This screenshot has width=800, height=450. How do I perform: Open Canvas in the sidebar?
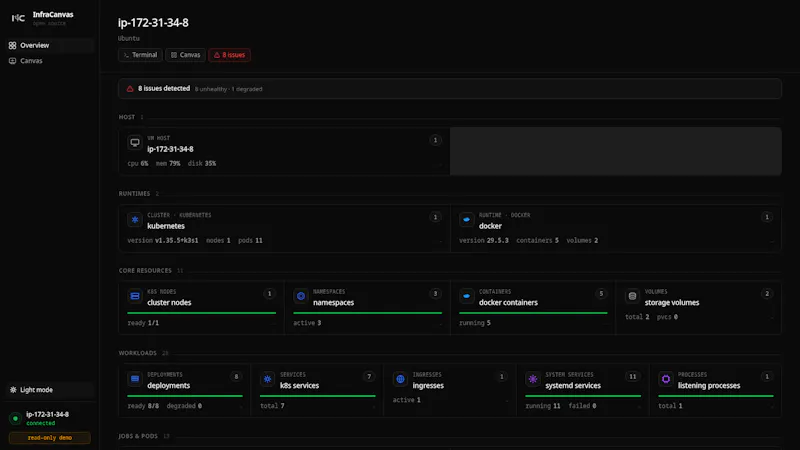tap(49, 61)
